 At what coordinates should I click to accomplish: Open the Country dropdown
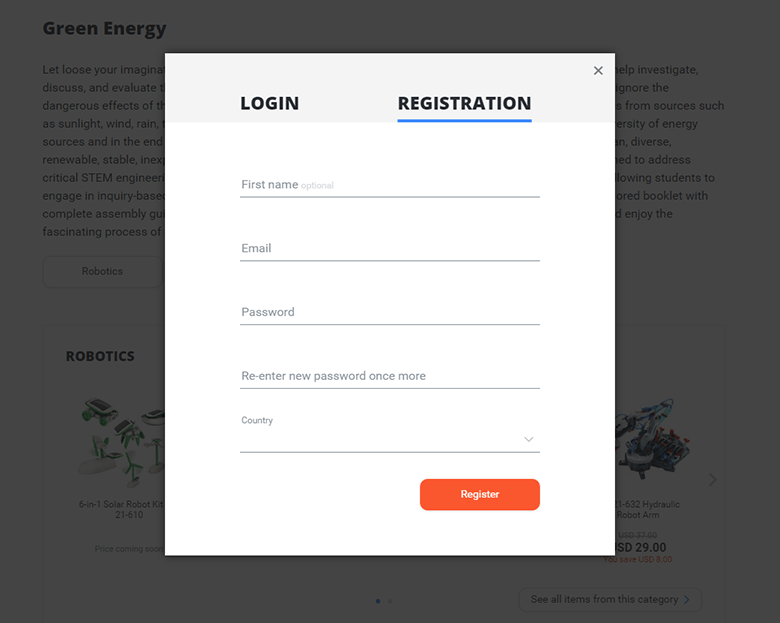[x=390, y=439]
